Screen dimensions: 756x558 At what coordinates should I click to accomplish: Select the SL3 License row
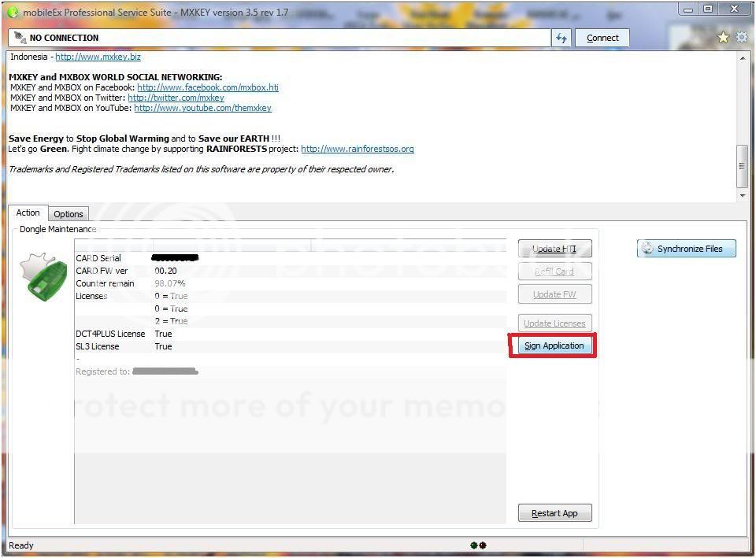click(291, 346)
